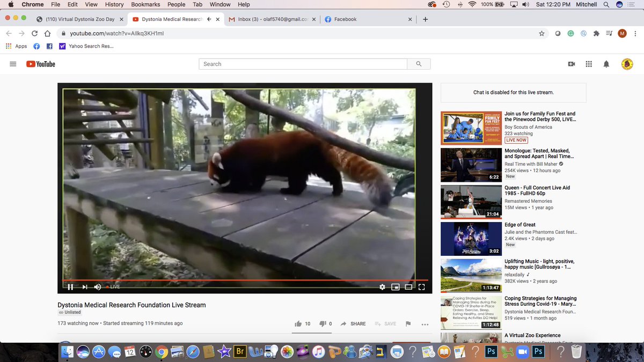Save video to a playlist

point(385,324)
